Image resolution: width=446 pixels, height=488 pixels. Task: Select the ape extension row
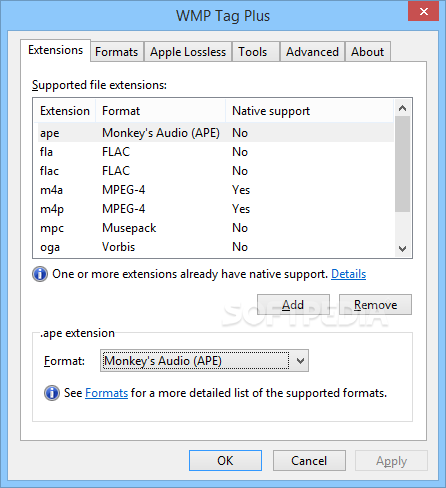coord(215,133)
